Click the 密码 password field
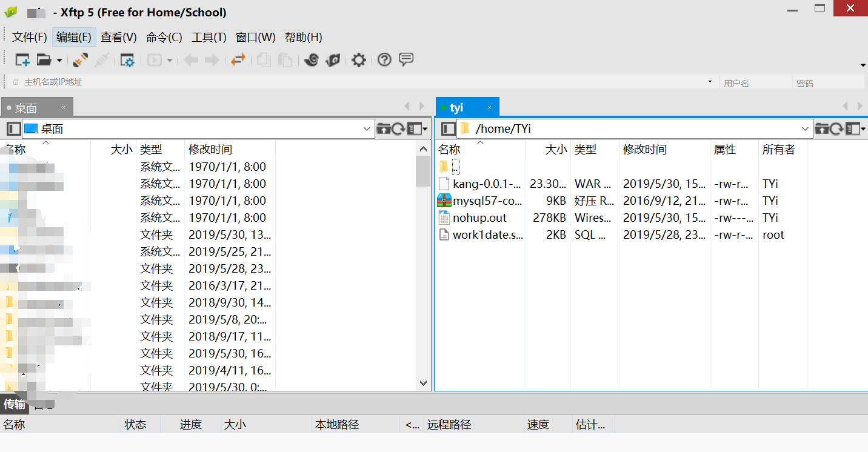Image resolution: width=868 pixels, height=452 pixels. (829, 82)
